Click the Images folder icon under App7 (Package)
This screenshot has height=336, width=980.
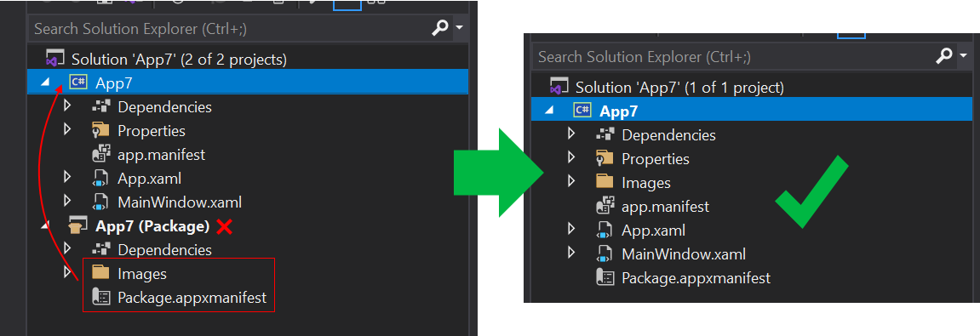tap(100, 273)
